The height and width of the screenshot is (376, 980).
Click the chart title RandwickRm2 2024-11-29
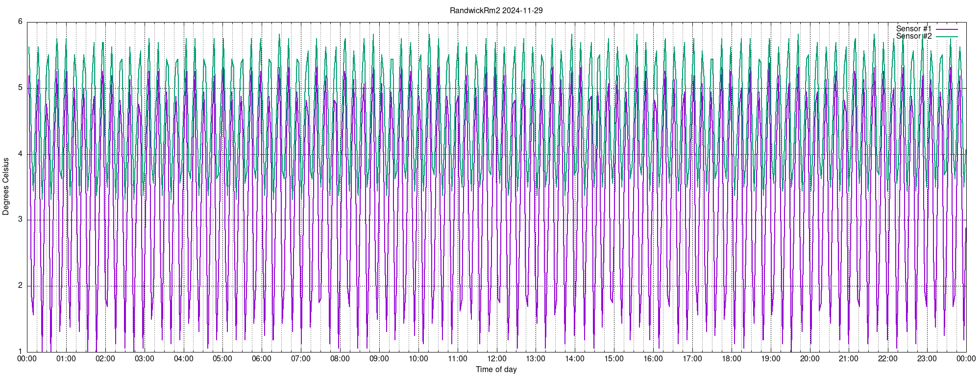(496, 10)
